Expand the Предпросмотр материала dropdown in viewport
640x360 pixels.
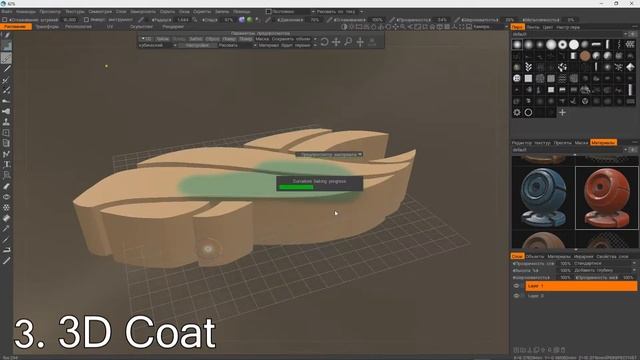[x=330, y=155]
